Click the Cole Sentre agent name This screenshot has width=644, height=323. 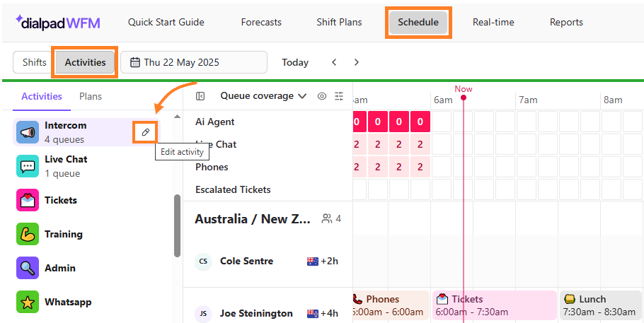[246, 262]
